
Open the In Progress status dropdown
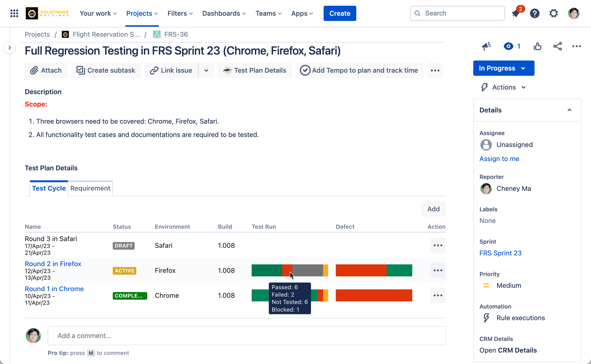click(x=503, y=68)
